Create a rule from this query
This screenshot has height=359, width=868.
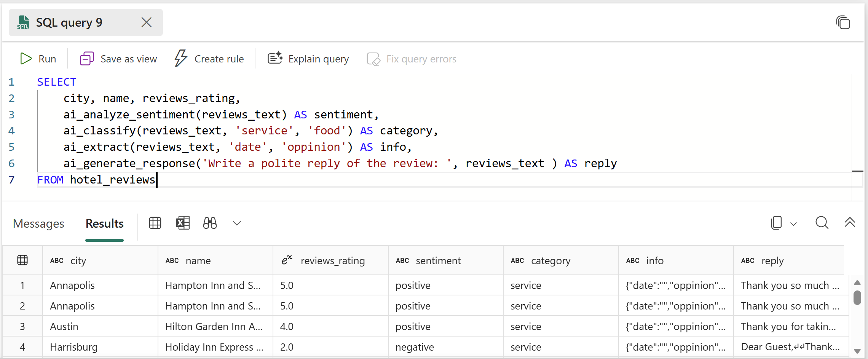(x=209, y=59)
